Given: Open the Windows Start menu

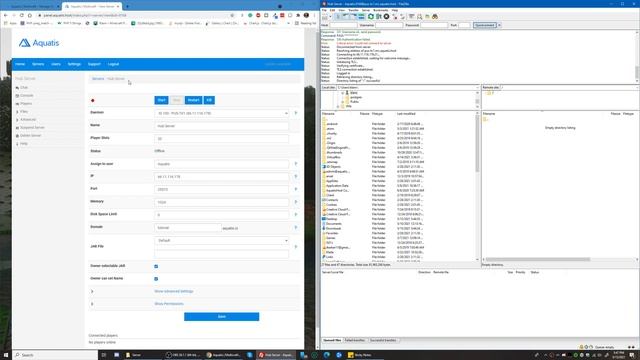Looking at the screenshot, I should point(6,355).
